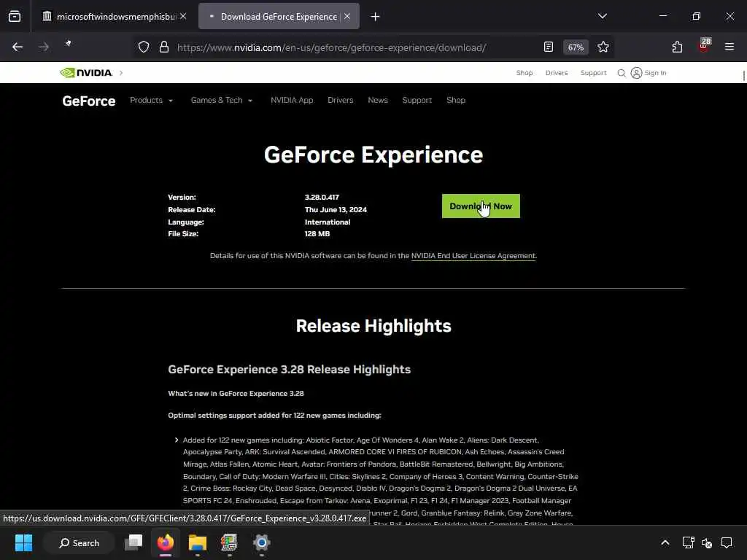
Task: Open the Settings gear on taskbar
Action: click(x=262, y=542)
